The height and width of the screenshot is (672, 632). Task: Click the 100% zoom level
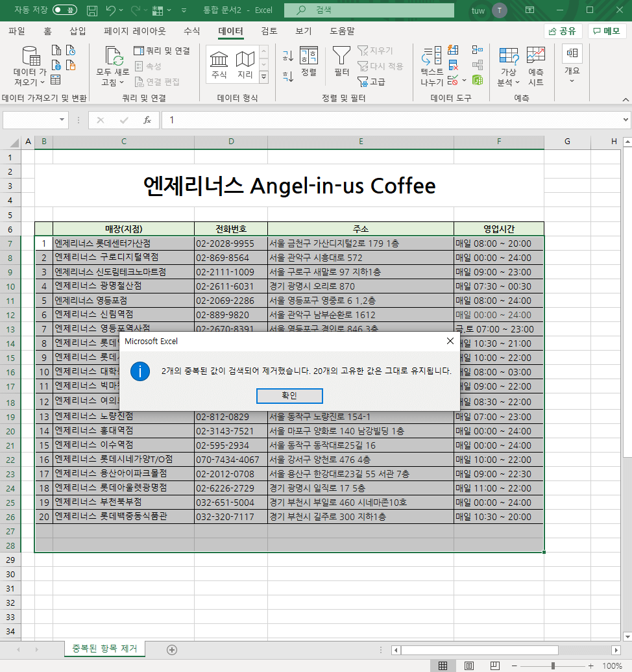click(x=612, y=666)
